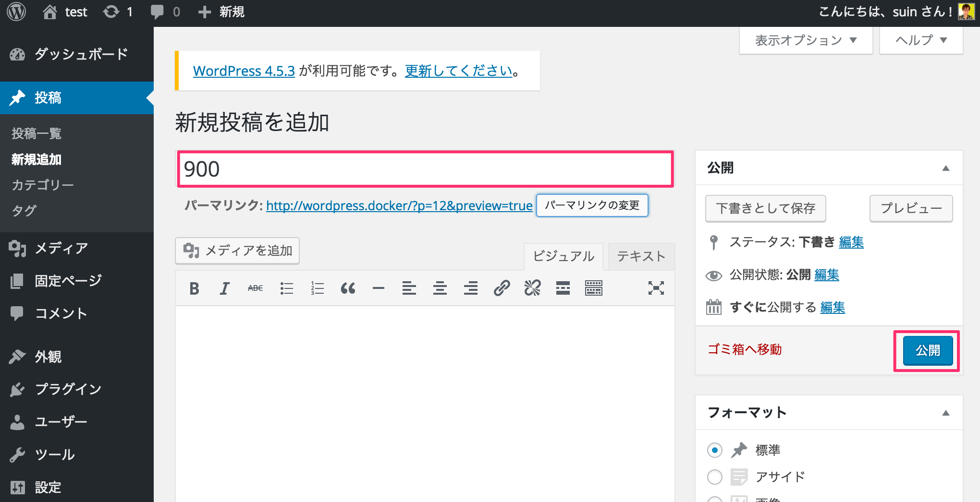The image size is (980, 502).
Task: Click the WordPress logo in admin bar
Action: pyautogui.click(x=16, y=12)
